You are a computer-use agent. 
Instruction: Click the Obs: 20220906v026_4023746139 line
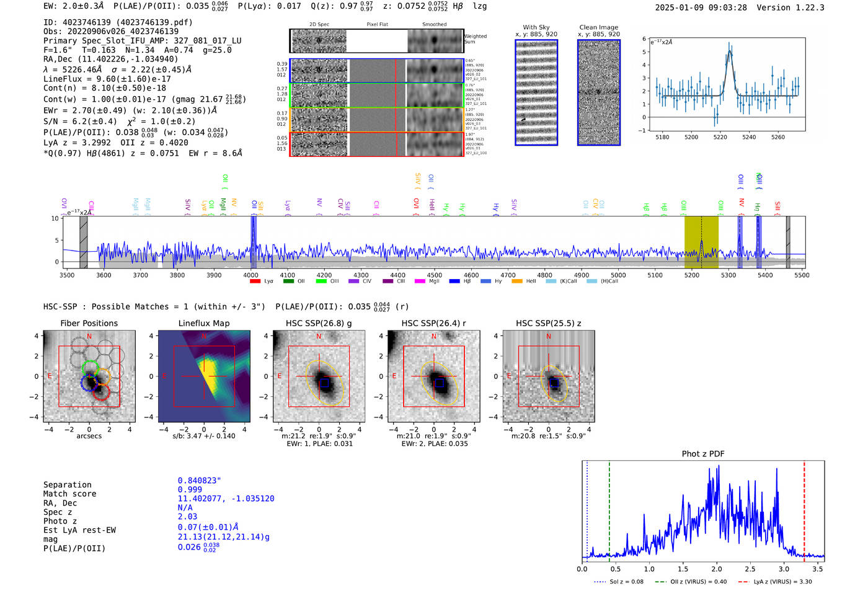click(x=111, y=31)
